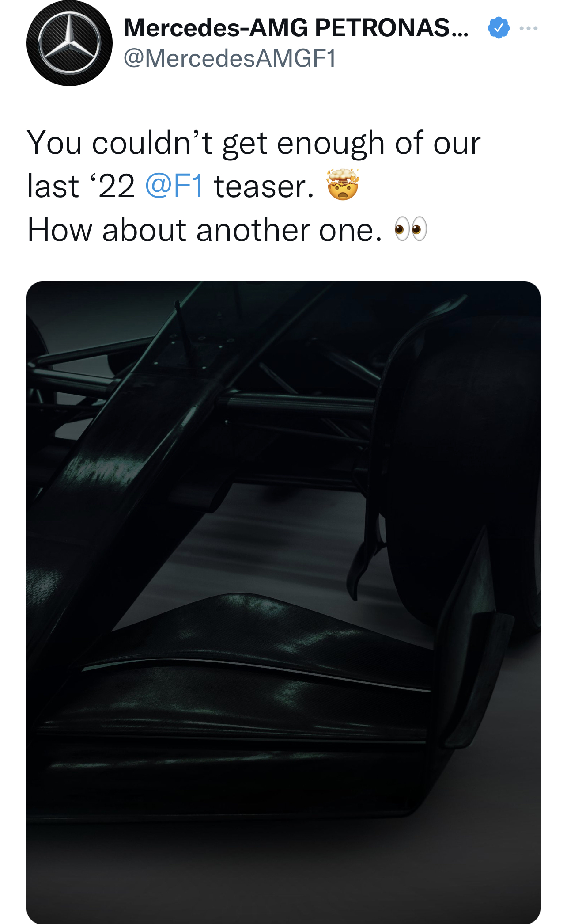
Task: Open the Mercedes-AMG PETRONAS display name
Action: [296, 28]
